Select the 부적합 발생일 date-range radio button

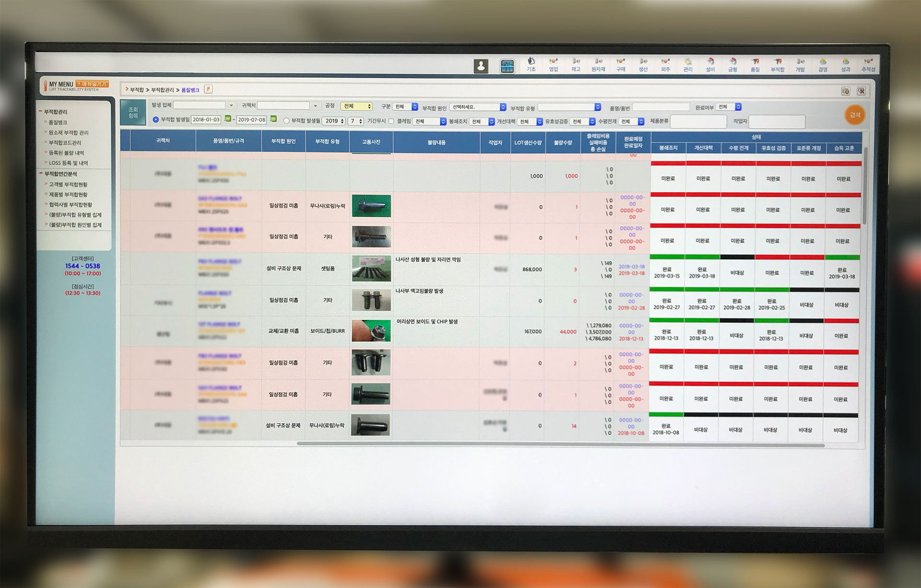coord(155,120)
